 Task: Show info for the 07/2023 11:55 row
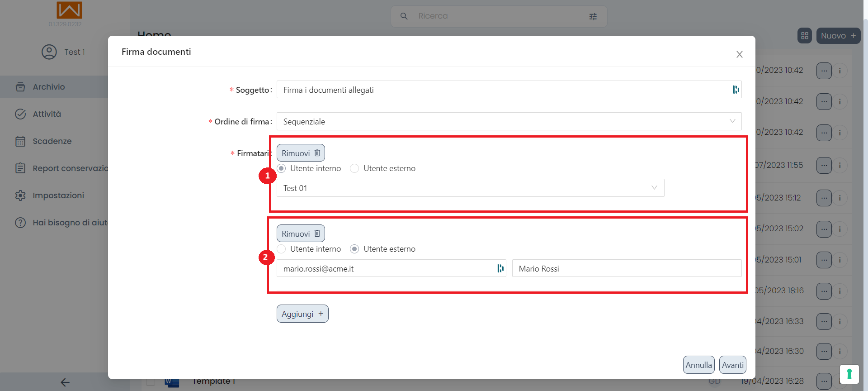point(840,165)
